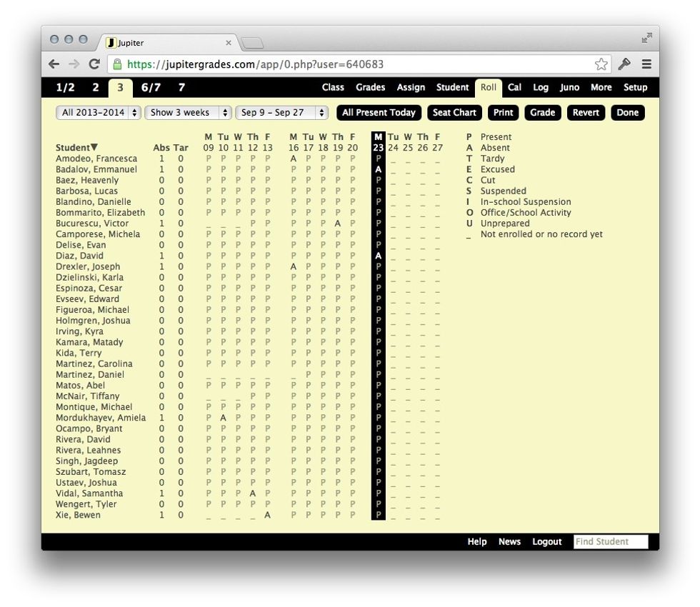The width and height of the screenshot is (700, 607).
Task: Click the Find Student search field
Action: [x=611, y=542]
